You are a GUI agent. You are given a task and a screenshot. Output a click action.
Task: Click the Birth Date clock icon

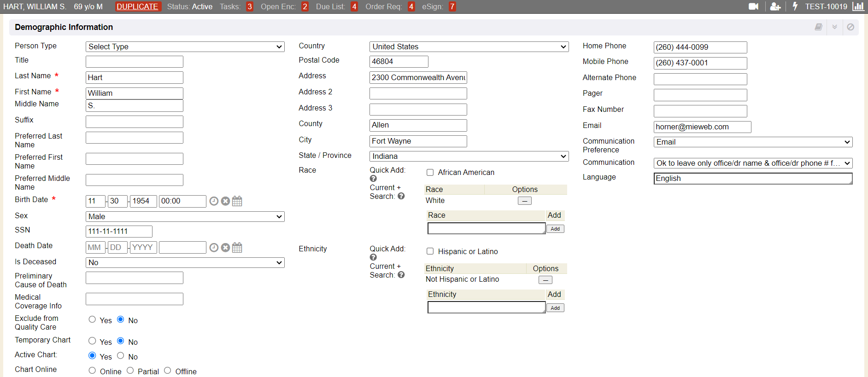(x=214, y=201)
